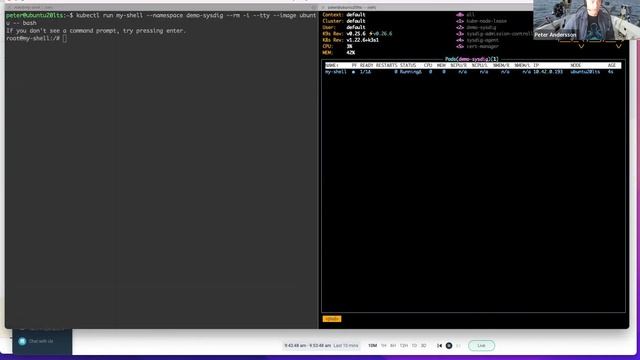This screenshot has height=360, width=640.
Task: Click the NAME column header in k9s
Action: (x=331, y=65)
